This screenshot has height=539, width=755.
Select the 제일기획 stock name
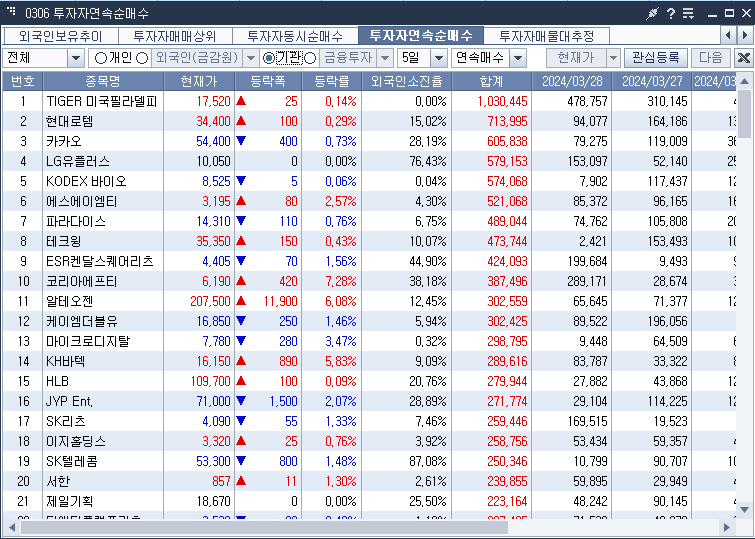coord(69,501)
